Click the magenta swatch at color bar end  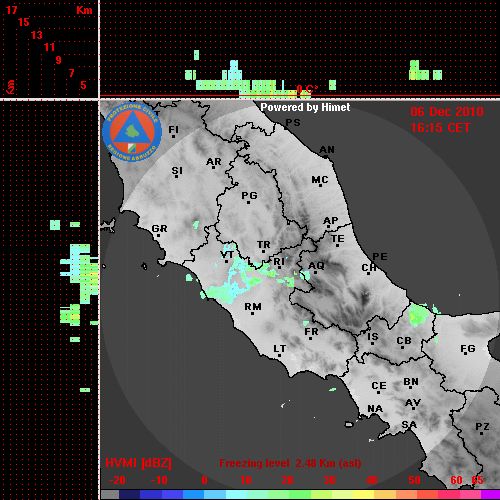click(x=491, y=494)
